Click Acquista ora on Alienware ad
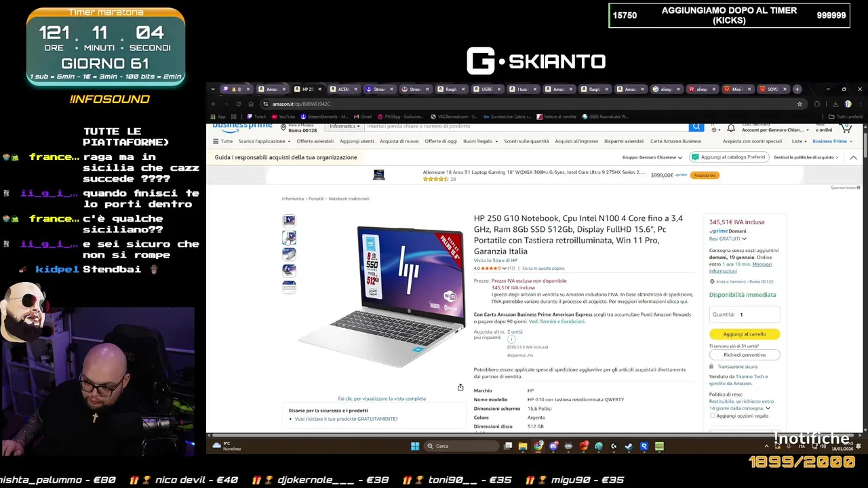The width and height of the screenshot is (868, 488). (x=705, y=175)
